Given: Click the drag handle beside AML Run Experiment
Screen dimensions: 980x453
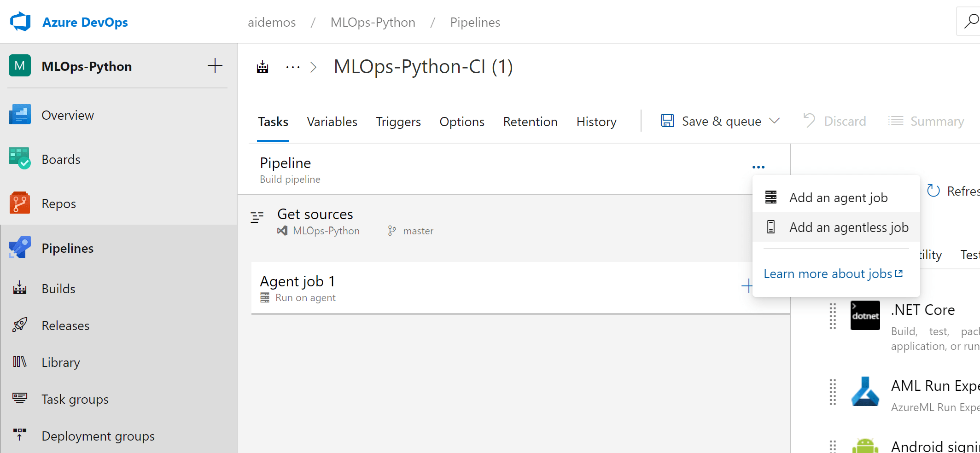Looking at the screenshot, I should pyautogui.click(x=833, y=392).
